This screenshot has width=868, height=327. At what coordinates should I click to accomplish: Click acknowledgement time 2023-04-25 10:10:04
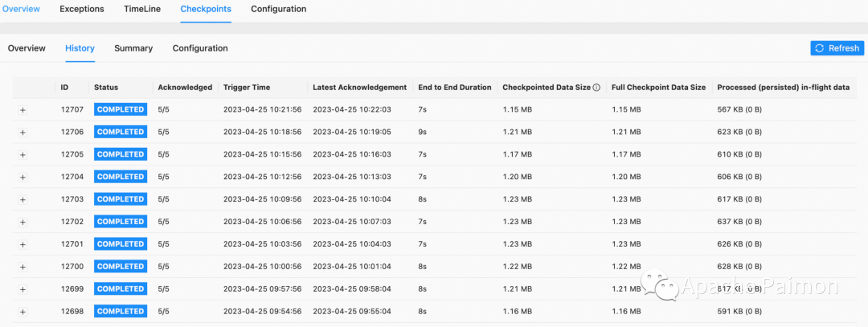352,199
